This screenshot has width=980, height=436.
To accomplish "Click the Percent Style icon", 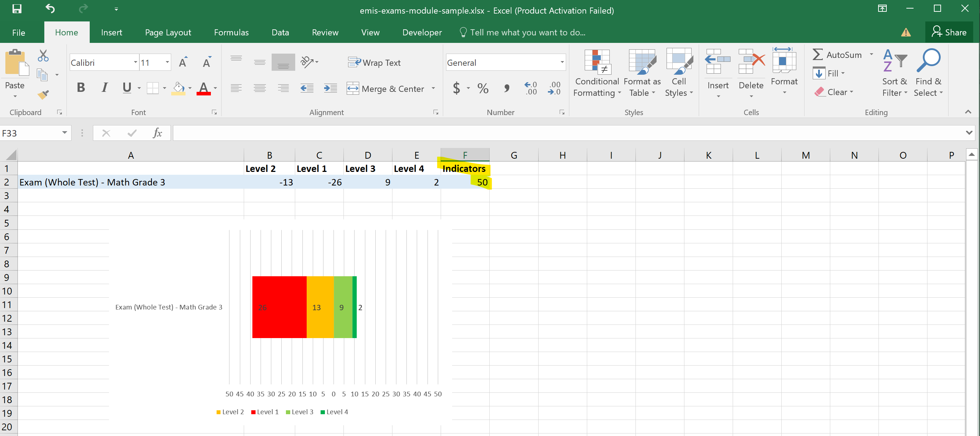I will click(x=483, y=89).
